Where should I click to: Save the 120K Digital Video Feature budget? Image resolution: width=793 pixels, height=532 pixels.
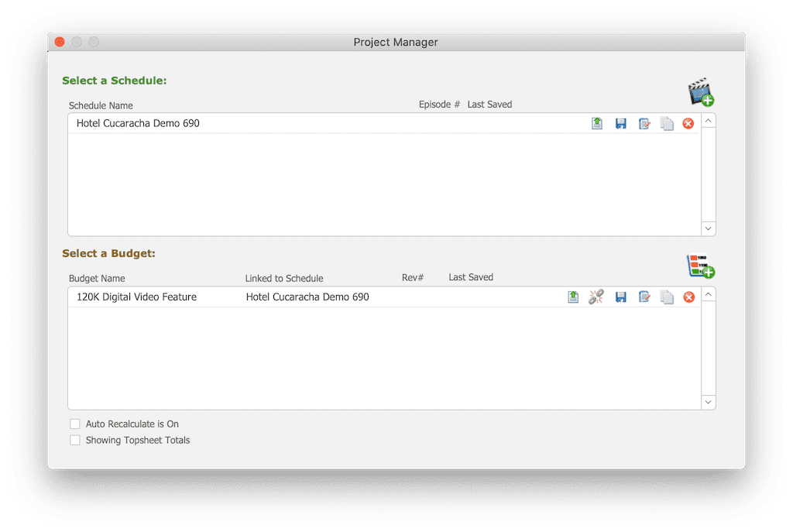click(620, 297)
